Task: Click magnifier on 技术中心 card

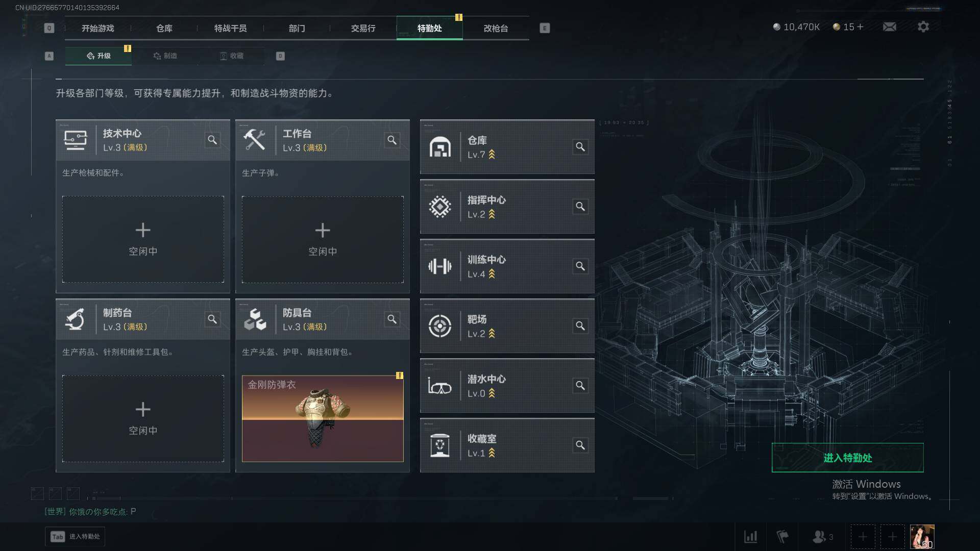Action: (212, 140)
